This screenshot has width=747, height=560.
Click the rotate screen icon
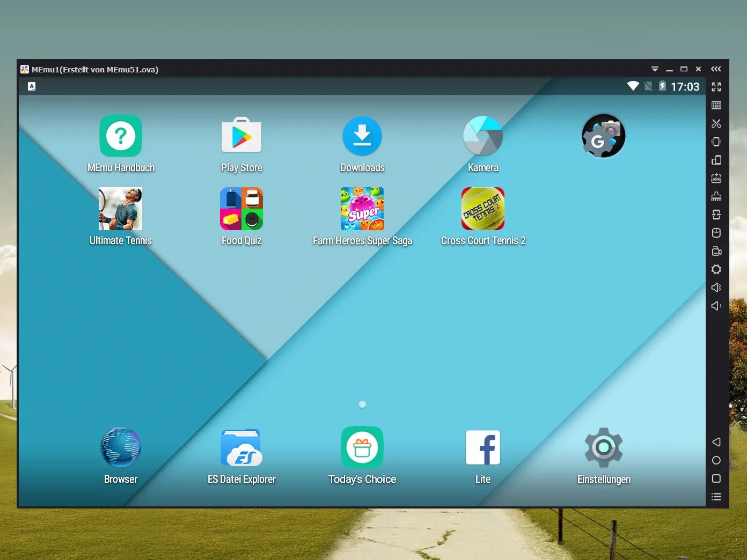coord(716,160)
